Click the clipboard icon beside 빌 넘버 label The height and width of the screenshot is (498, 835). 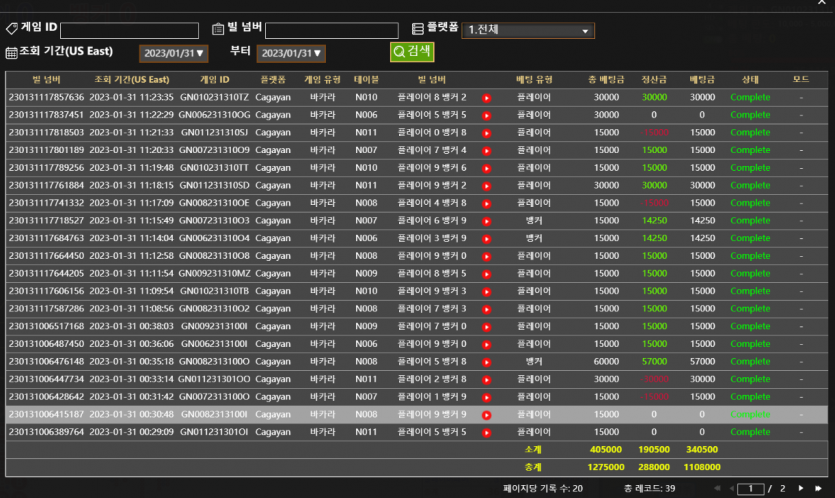[x=218, y=29]
